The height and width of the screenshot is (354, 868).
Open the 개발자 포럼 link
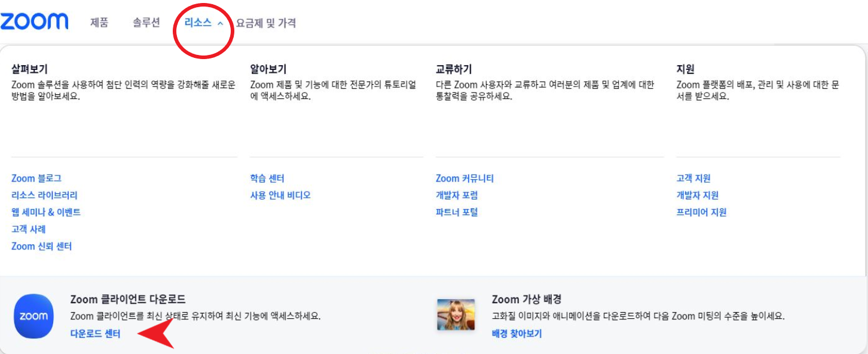[457, 195]
